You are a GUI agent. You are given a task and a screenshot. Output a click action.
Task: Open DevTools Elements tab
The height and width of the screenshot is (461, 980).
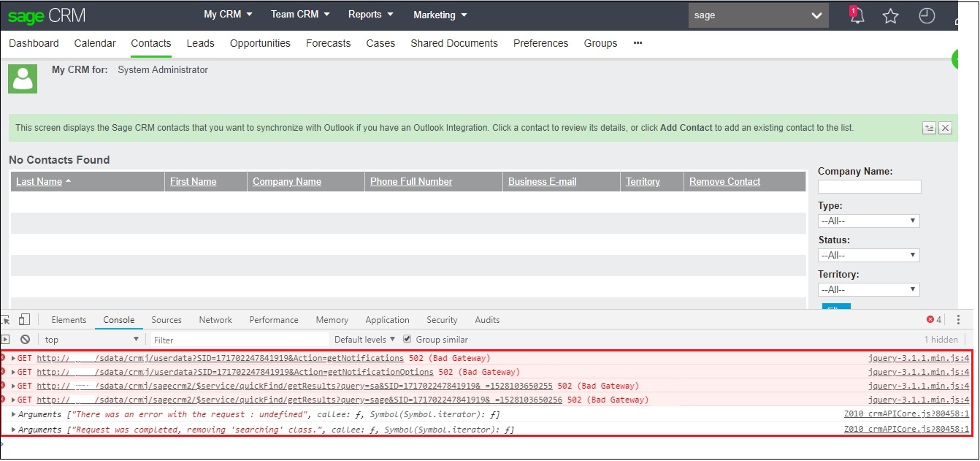[69, 320]
